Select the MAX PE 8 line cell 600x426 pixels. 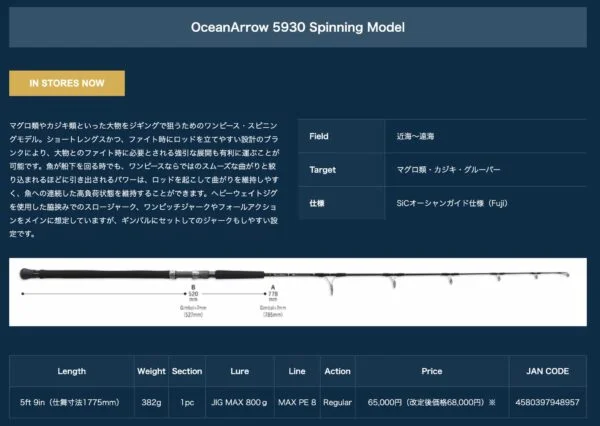pos(297,402)
